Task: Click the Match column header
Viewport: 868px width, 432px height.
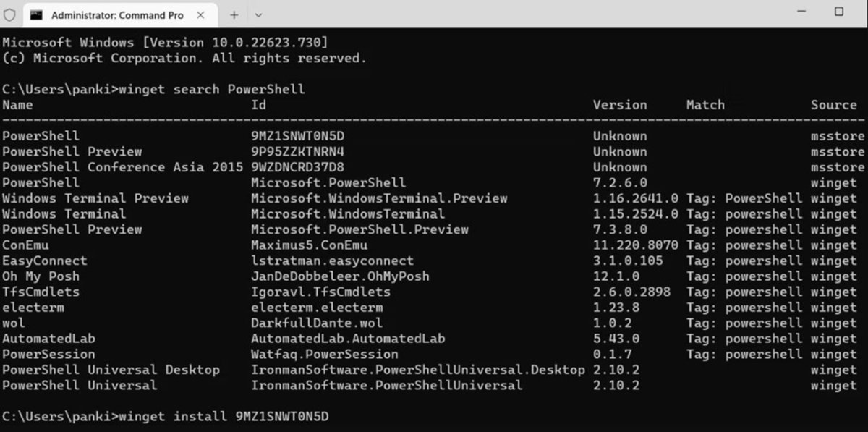Action: click(705, 104)
